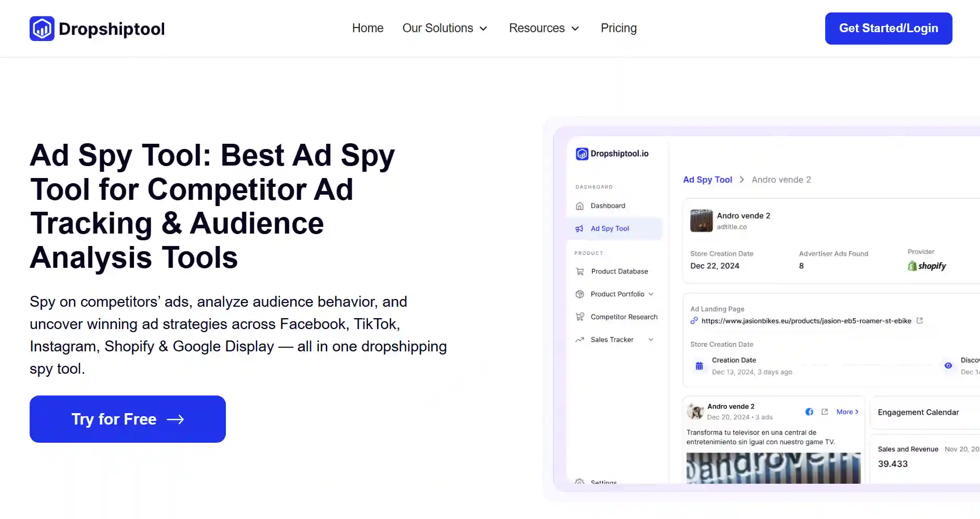Click the Ad Spy Tool breadcrumb link
This screenshot has height=519, width=980.
pyautogui.click(x=707, y=180)
